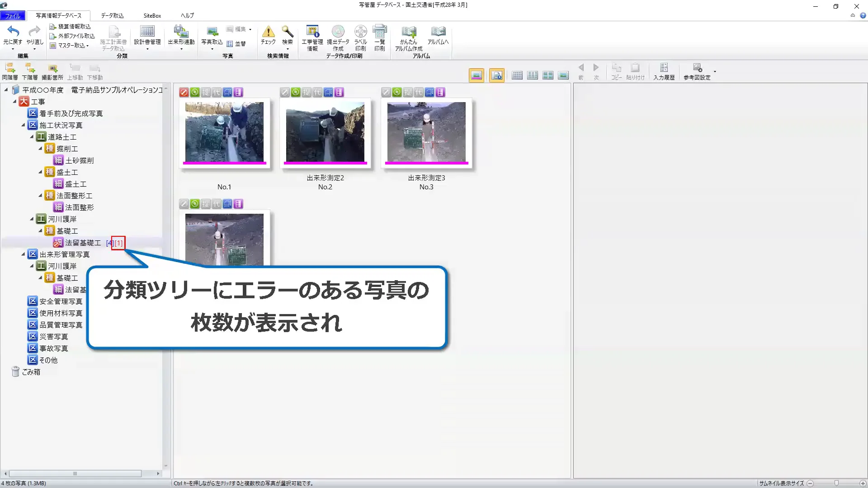
Task: Toggle 代 representative flag on photo No.2
Action: (x=317, y=92)
